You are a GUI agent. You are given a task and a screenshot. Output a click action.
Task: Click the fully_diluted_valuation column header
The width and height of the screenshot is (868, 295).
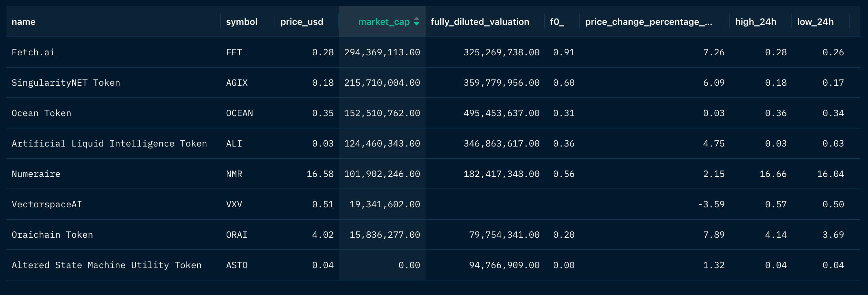coord(480,22)
